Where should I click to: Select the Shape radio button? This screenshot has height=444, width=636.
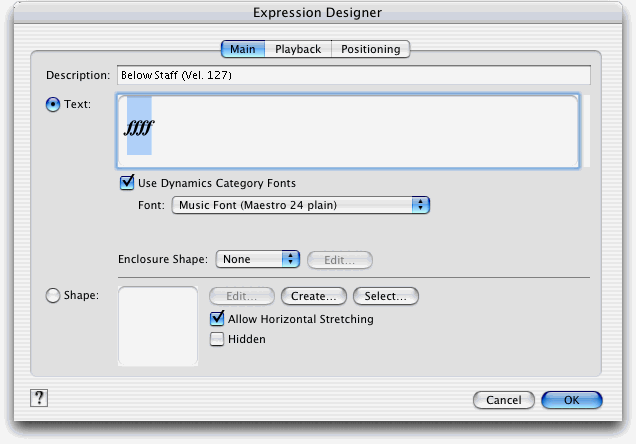pos(53,296)
